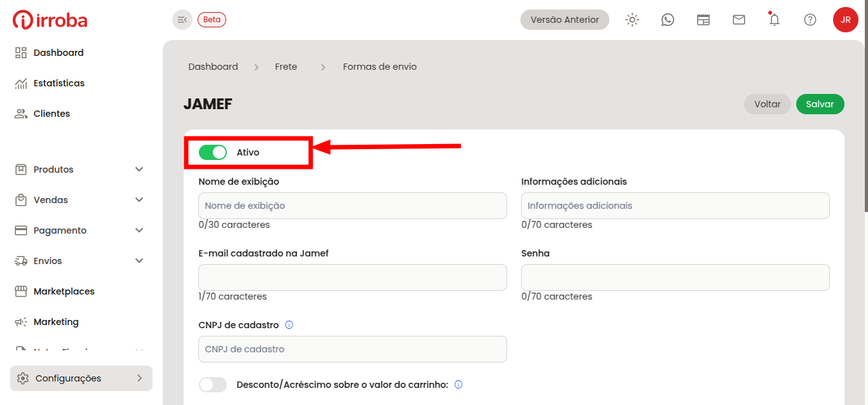Focus E-mail cadastrado na Jamef field
The height and width of the screenshot is (405, 868).
tap(353, 277)
